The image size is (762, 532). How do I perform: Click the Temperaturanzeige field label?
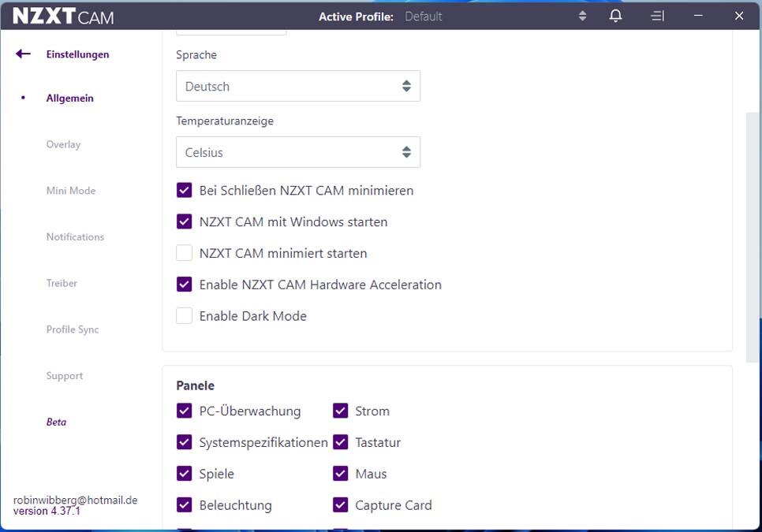225,121
